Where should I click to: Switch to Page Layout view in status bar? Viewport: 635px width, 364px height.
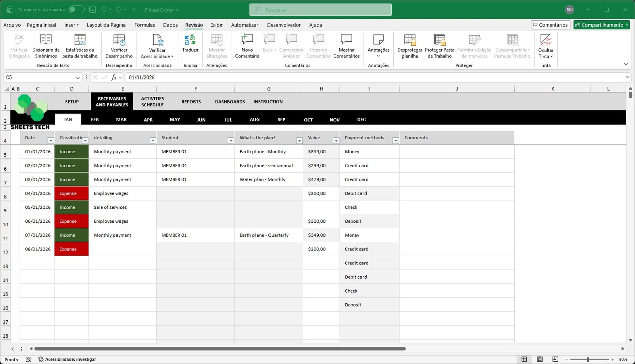[x=540, y=359]
